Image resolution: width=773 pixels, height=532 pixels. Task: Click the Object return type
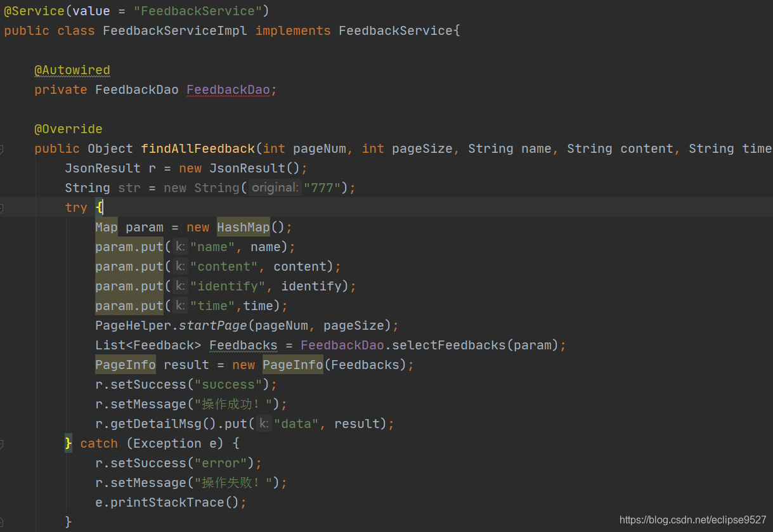tap(110, 148)
